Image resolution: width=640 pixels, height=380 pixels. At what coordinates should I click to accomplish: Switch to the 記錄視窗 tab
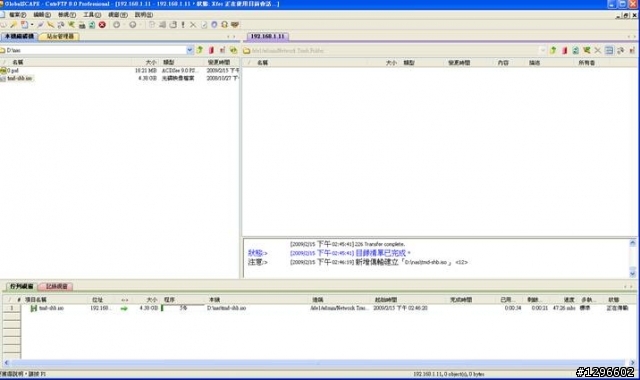click(56, 287)
